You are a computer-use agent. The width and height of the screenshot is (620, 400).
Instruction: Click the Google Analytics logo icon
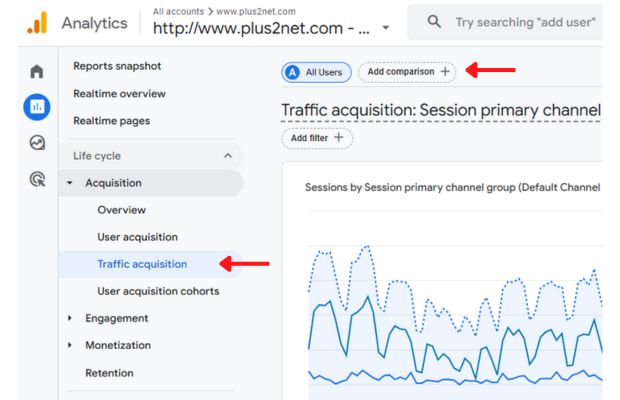tap(36, 22)
